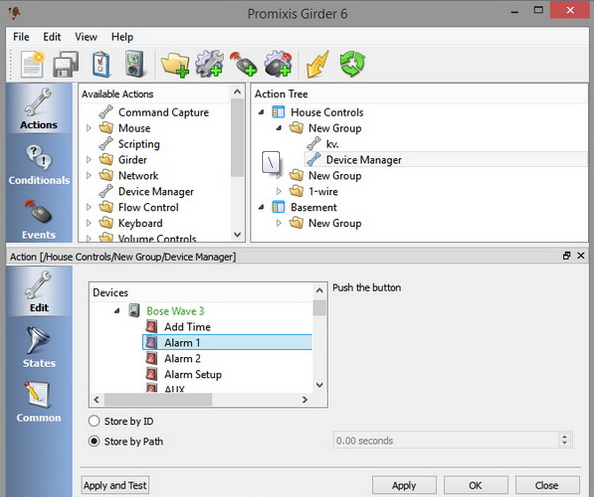Click the lightning bolt test icon
Image resolution: width=594 pixels, height=497 pixels.
pos(317,64)
